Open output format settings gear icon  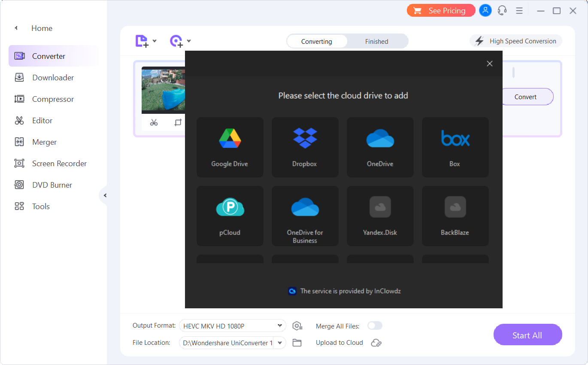[297, 326]
